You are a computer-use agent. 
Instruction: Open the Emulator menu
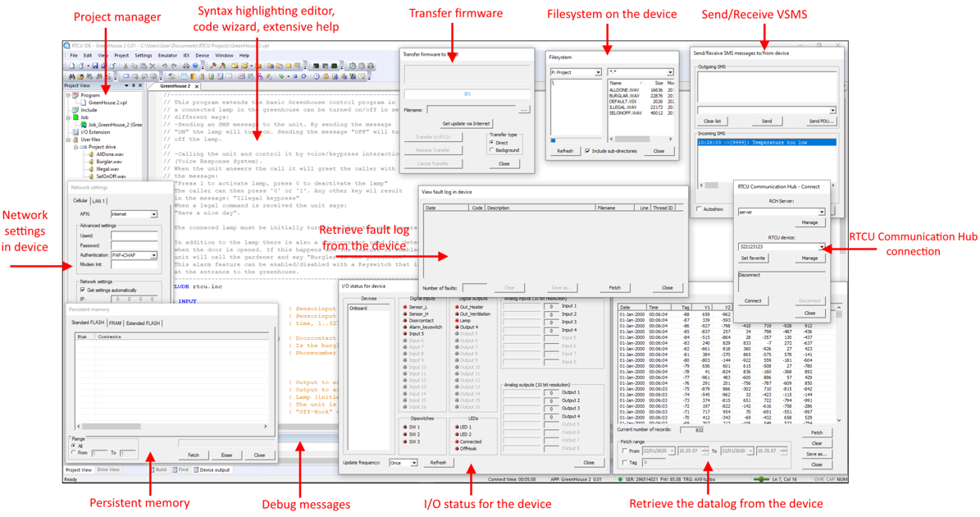(x=167, y=56)
